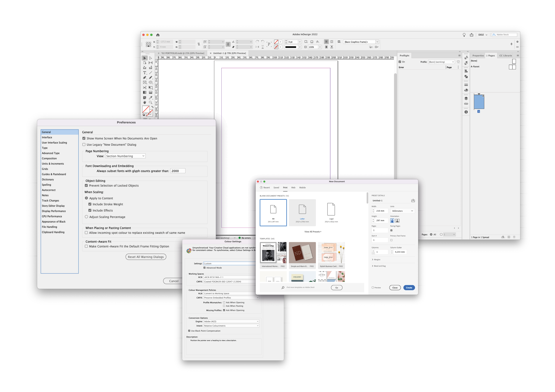Activate the Hand tool
Viewport: 555px width, 392px height.
(145, 102)
